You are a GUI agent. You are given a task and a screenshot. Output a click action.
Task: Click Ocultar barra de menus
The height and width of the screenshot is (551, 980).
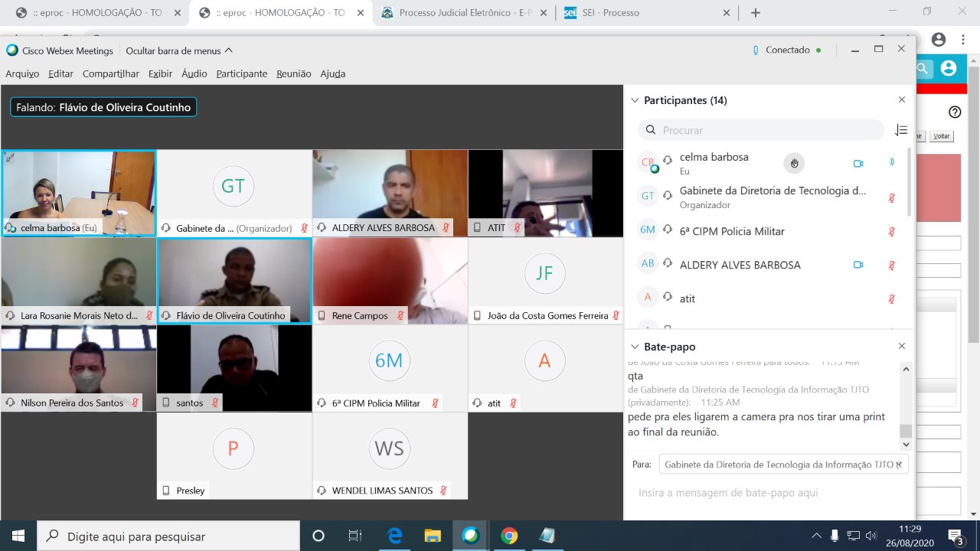pos(178,51)
